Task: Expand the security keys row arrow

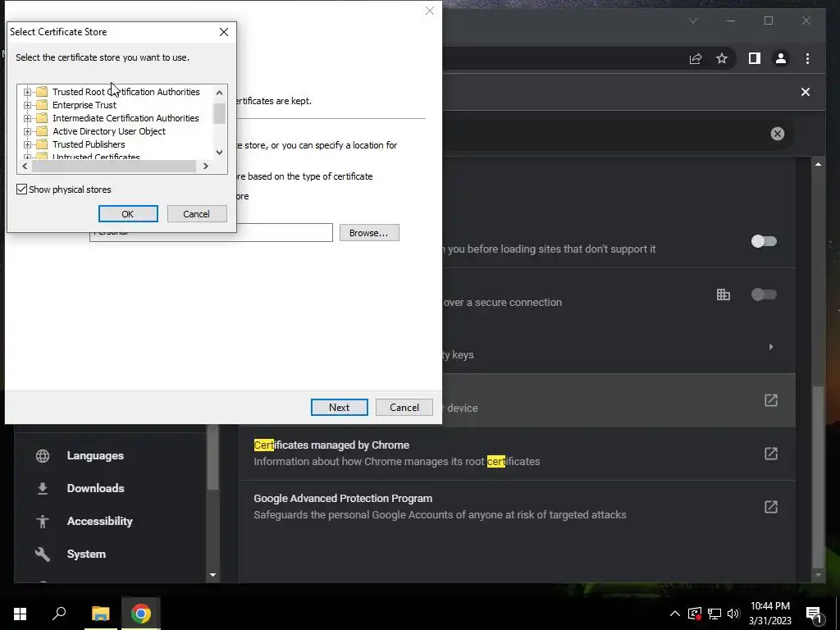Action: (x=771, y=347)
